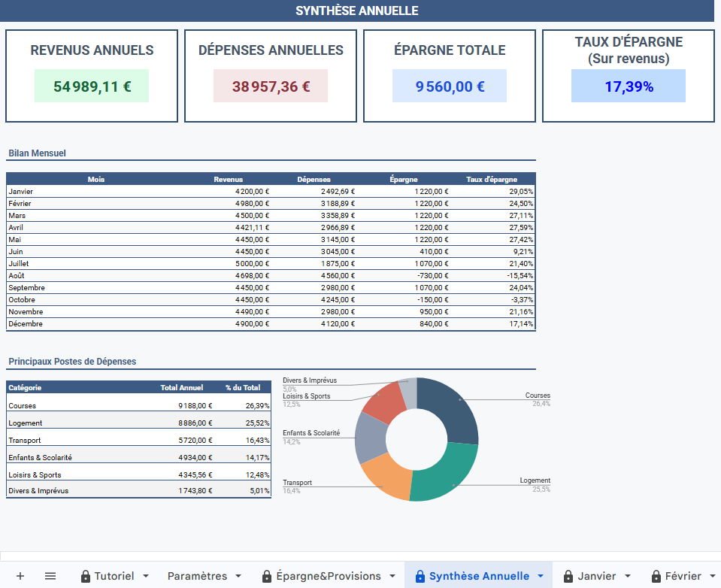
Task: Select the Revenus Annuels value 54 989,11 €
Action: tap(92, 86)
